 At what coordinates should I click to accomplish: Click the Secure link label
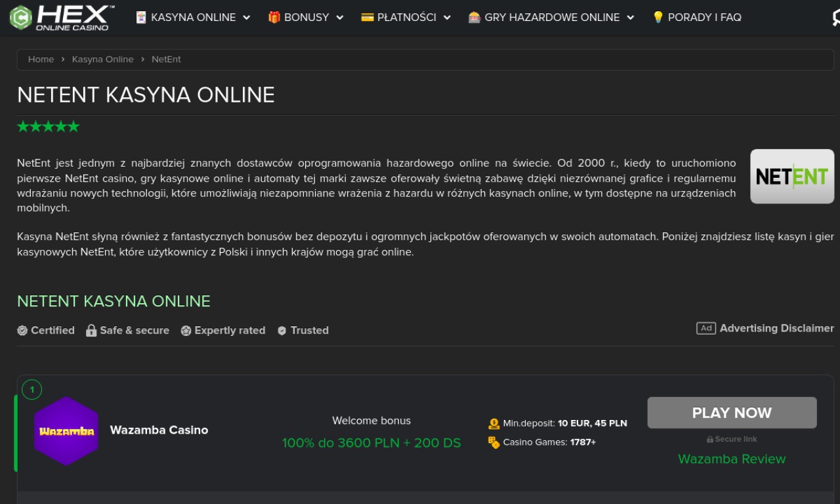click(736, 440)
